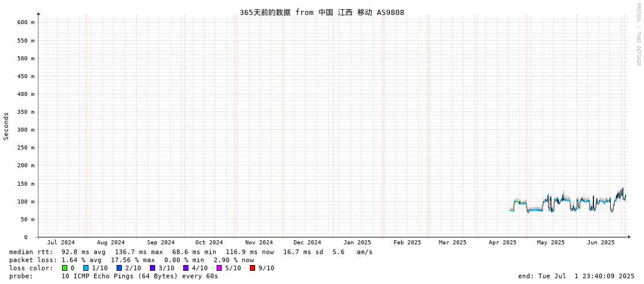
Task: Click the "92.8 ms avg" value
Action: pos(83,252)
